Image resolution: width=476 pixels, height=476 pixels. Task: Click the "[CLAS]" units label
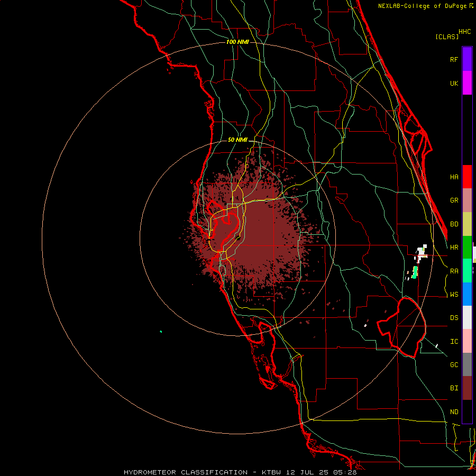447,36
